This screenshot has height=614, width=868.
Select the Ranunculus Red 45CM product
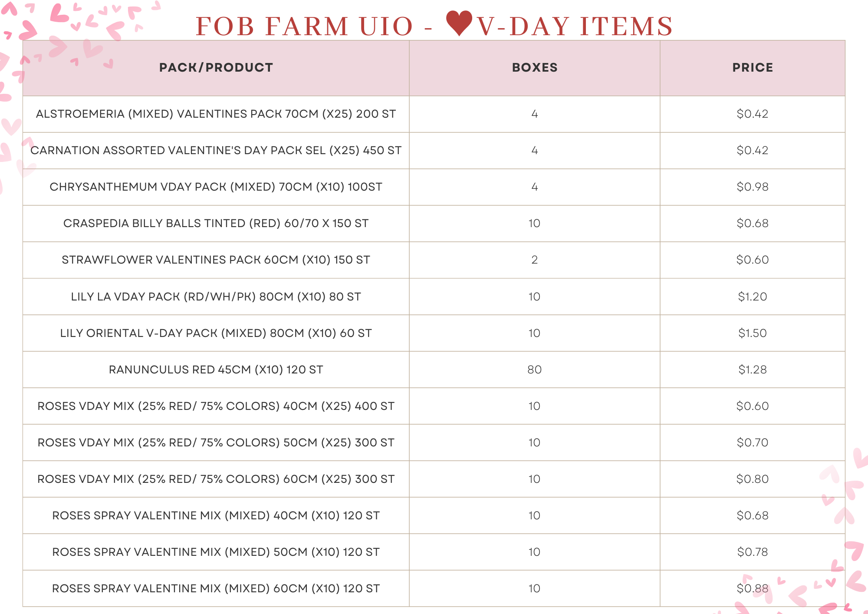tap(216, 370)
